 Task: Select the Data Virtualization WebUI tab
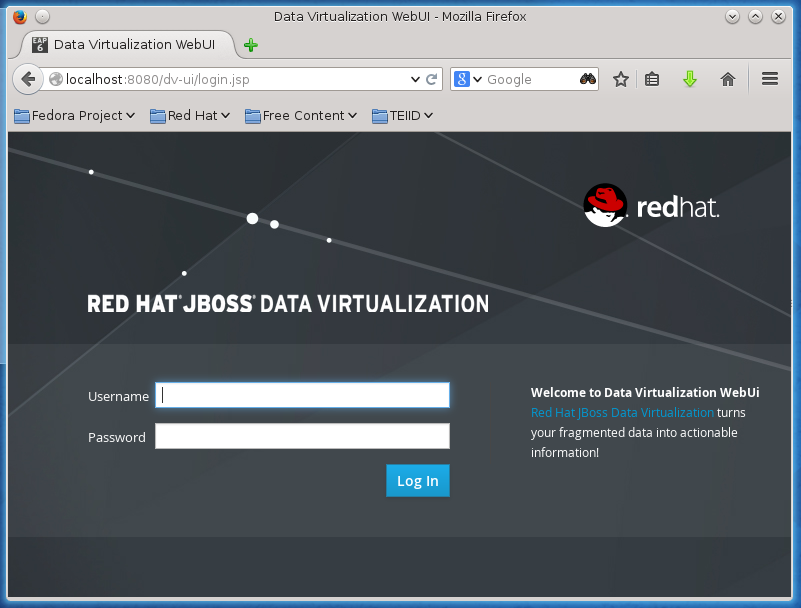point(127,44)
